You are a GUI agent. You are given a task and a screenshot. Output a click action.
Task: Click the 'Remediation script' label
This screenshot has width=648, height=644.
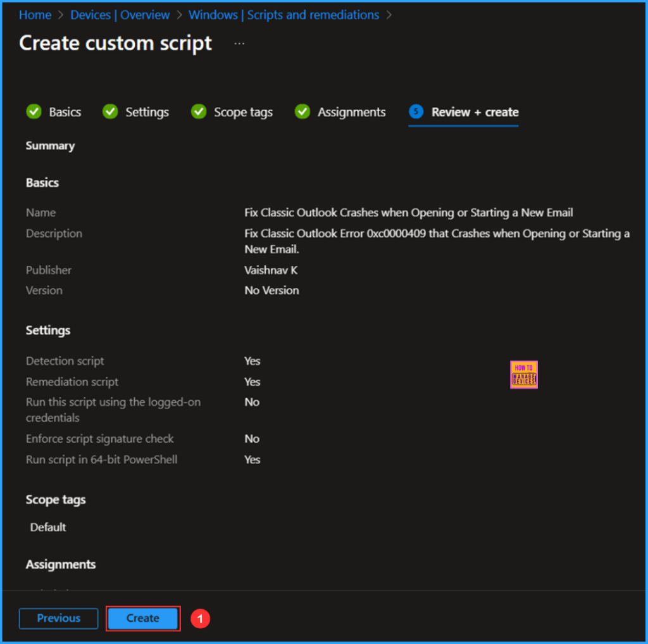coord(72,382)
